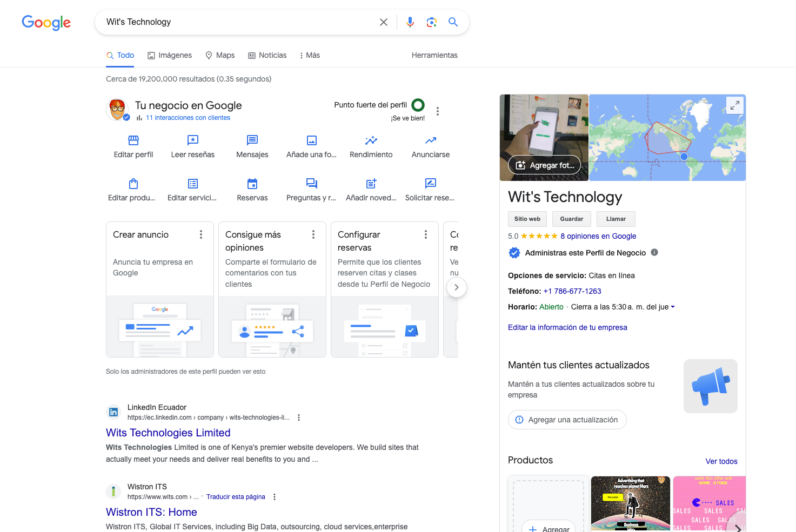
Task: Switch to the Maps tab
Action: click(220, 55)
